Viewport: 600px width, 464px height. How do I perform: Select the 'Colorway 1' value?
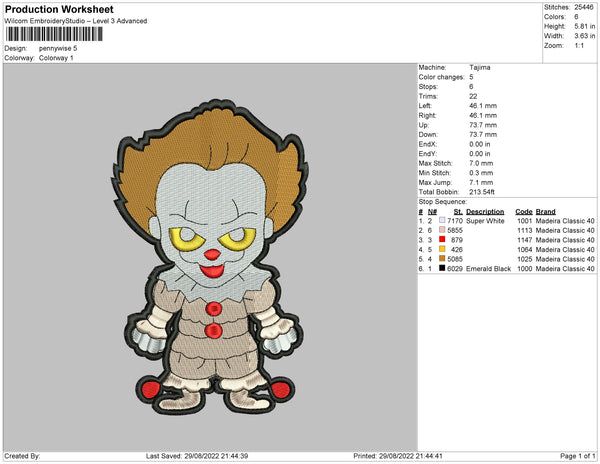click(56, 58)
